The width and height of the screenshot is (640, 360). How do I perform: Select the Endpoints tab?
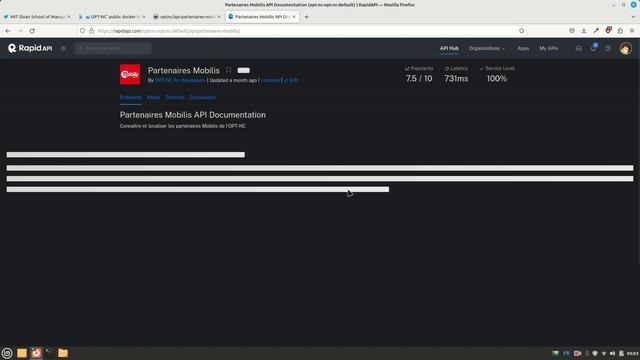coord(131,98)
